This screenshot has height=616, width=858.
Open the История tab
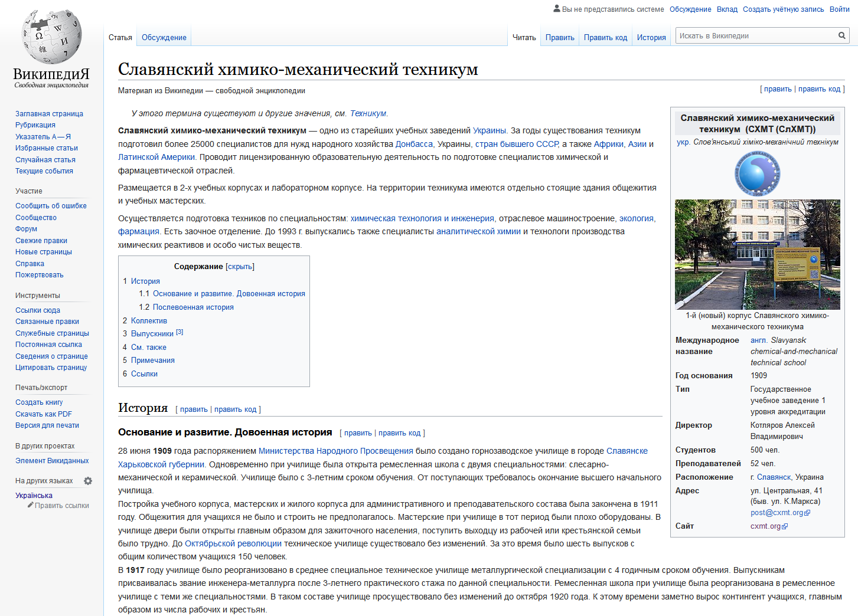click(651, 37)
